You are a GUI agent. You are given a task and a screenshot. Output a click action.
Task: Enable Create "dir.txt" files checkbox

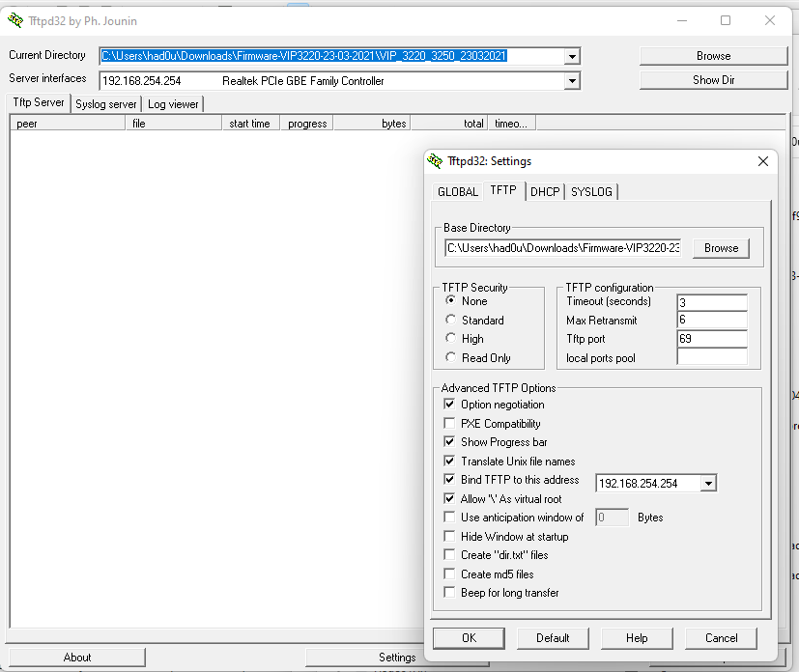pos(449,555)
